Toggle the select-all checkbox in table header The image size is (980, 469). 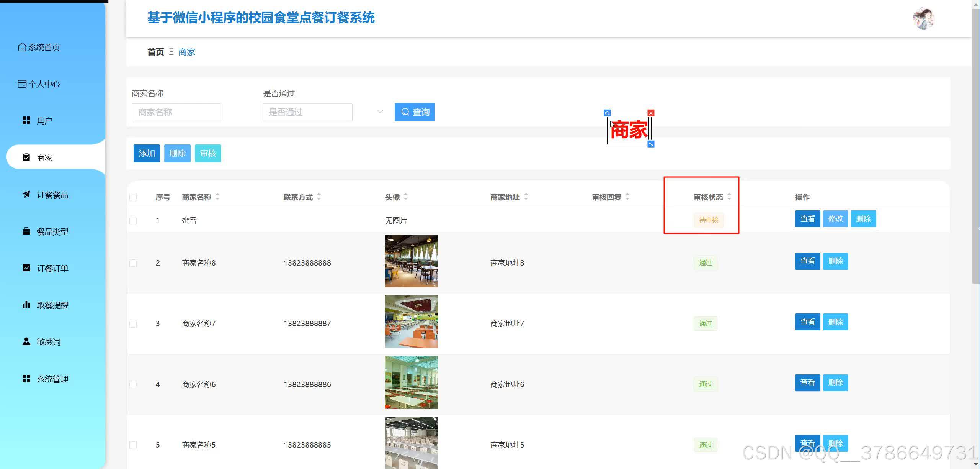click(x=133, y=197)
